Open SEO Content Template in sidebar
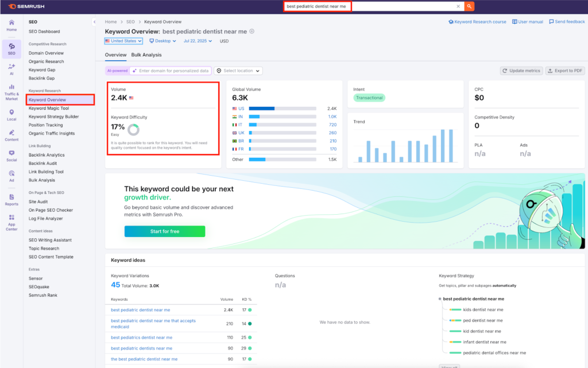 (51, 257)
